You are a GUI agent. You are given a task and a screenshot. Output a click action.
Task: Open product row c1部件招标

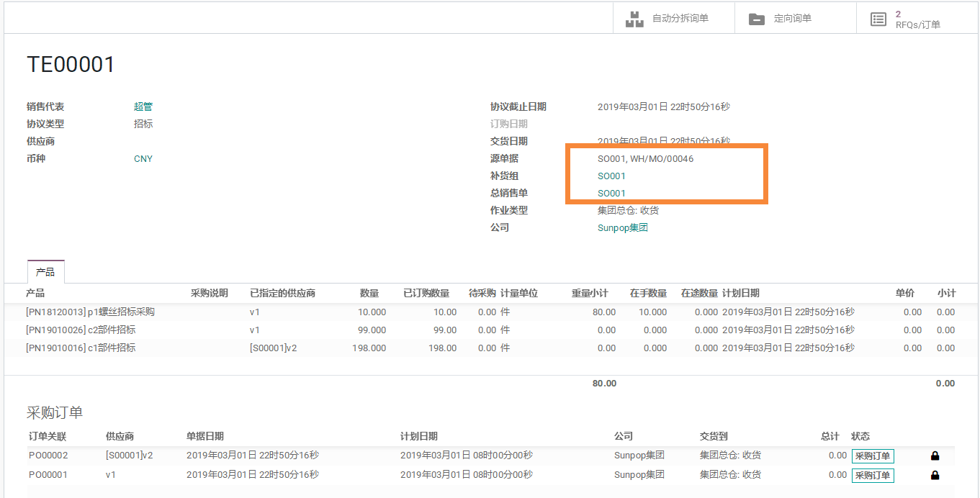point(81,348)
